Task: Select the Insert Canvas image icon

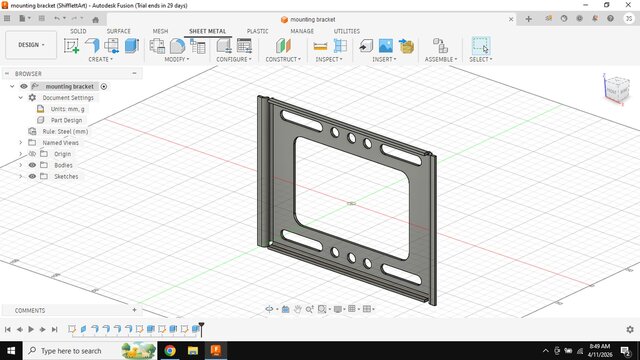Action: click(x=386, y=46)
